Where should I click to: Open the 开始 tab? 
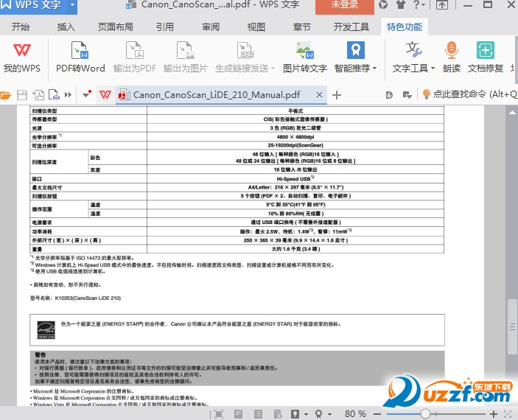pos(21,27)
